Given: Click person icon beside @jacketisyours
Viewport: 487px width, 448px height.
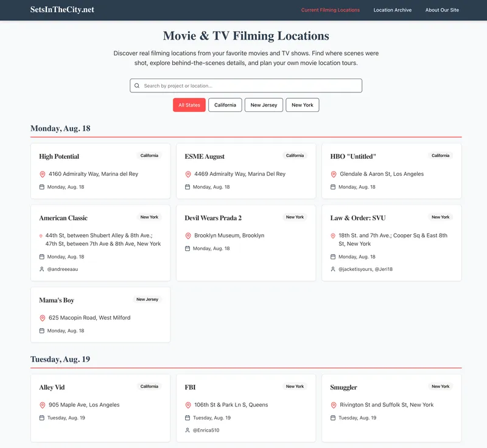Looking at the screenshot, I should 334,269.
